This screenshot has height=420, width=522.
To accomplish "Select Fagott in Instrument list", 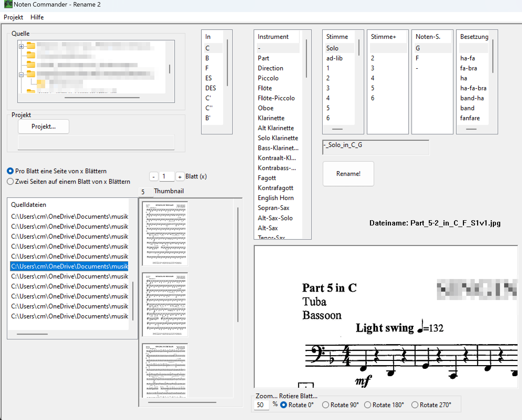I will 267,178.
